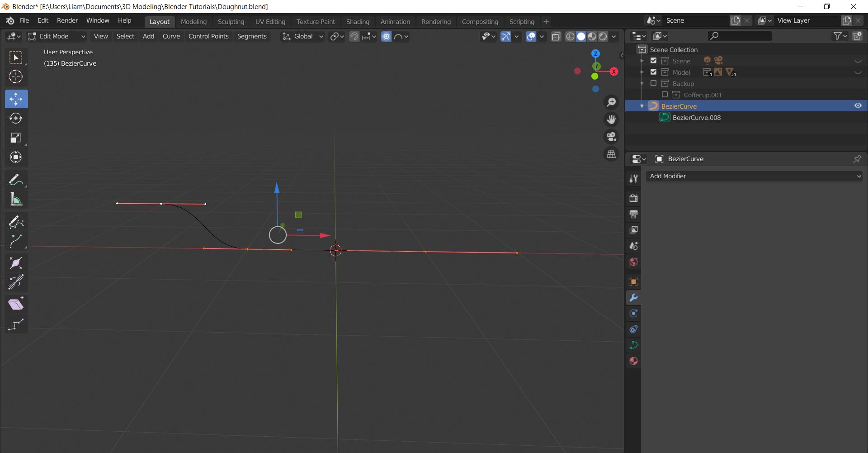The width and height of the screenshot is (868, 453).
Task: Toggle Model collection checkbox
Action: 653,72
